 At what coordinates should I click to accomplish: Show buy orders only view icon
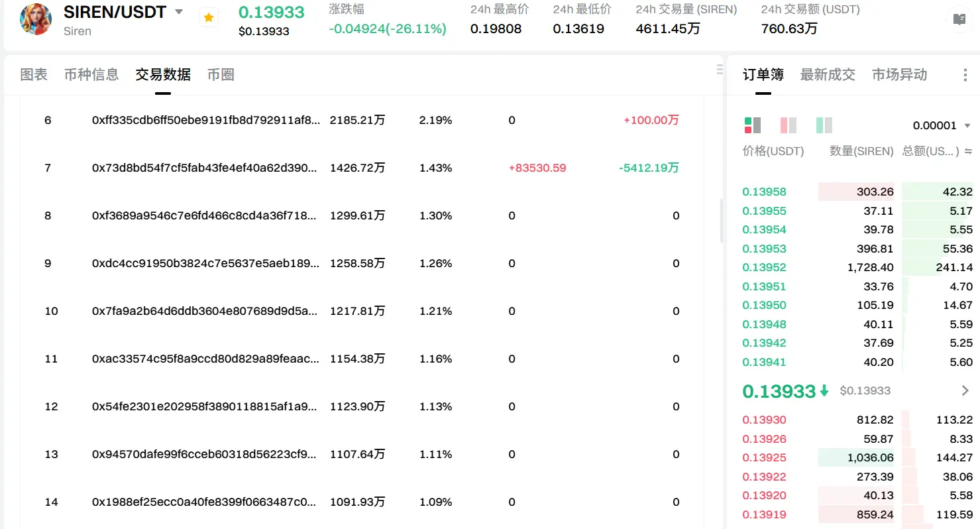[x=824, y=125]
